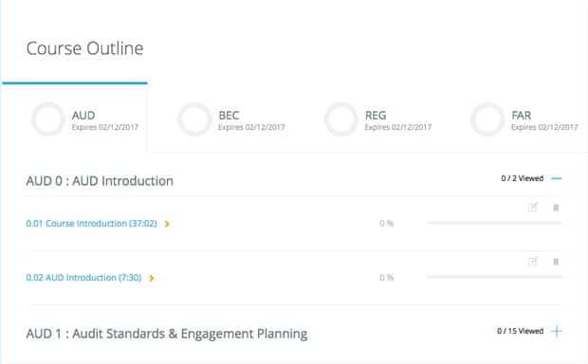
Task: Expand AUD 1 section with plus icon
Action: (x=557, y=331)
